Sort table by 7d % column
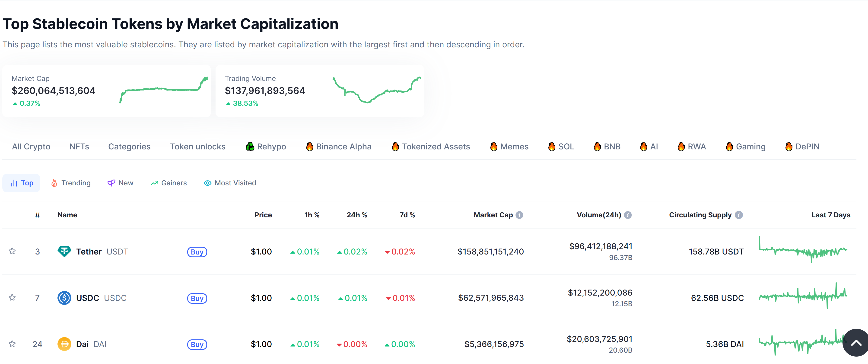Image resolution: width=868 pixels, height=364 pixels. click(407, 215)
